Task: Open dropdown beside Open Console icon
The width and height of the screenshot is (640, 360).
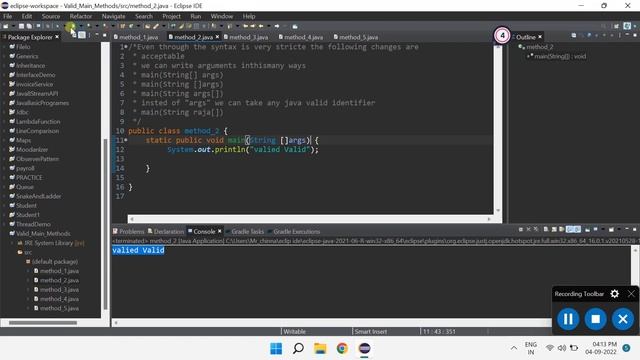Action: 619,229
